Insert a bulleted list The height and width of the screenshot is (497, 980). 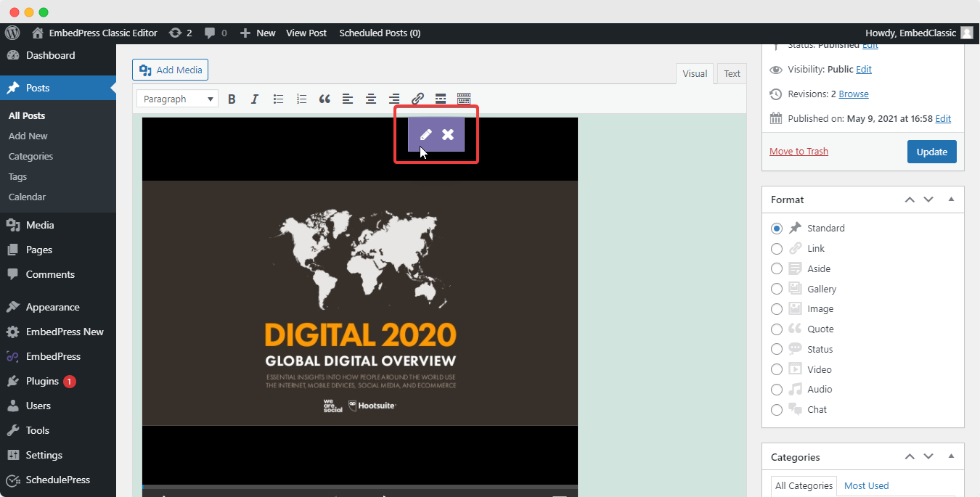point(278,99)
